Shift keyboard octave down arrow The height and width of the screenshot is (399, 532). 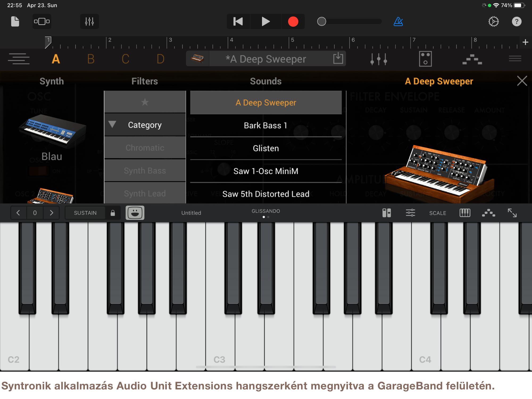tap(18, 213)
